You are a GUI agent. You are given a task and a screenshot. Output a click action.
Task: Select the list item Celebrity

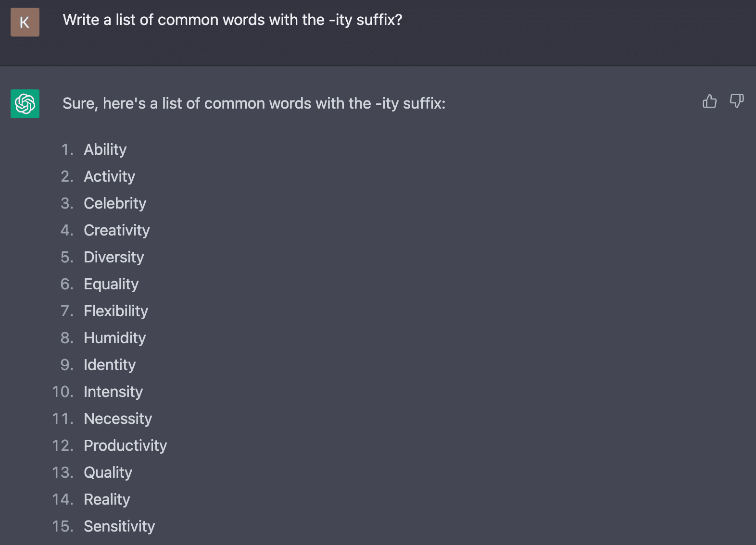pos(115,203)
